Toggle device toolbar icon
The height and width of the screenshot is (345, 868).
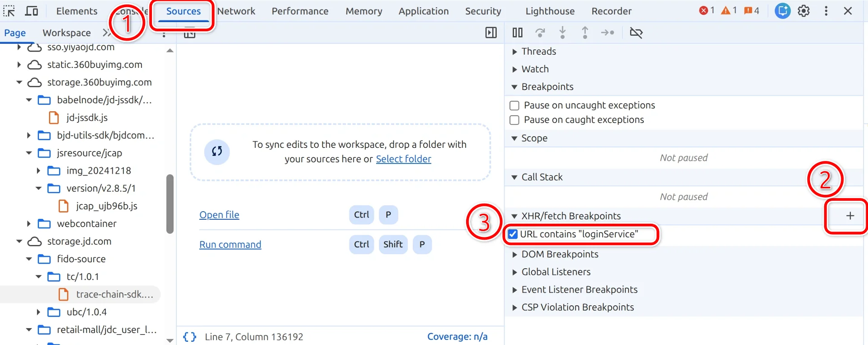tap(31, 11)
